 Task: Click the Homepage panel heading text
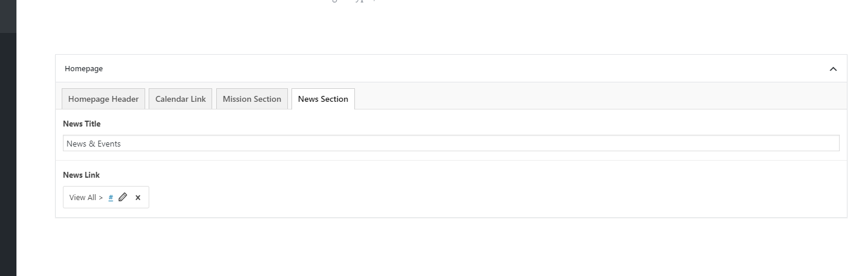pyautogui.click(x=83, y=69)
